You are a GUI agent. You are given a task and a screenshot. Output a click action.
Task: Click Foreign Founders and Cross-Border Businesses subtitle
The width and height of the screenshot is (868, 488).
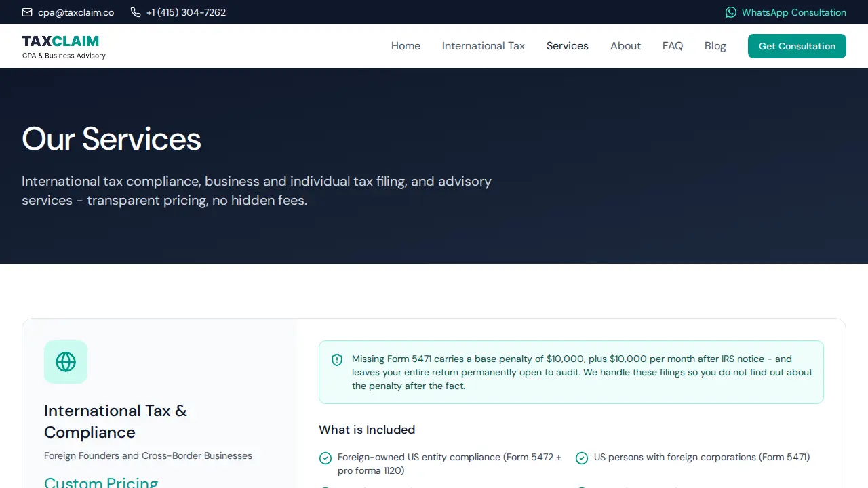click(x=148, y=455)
